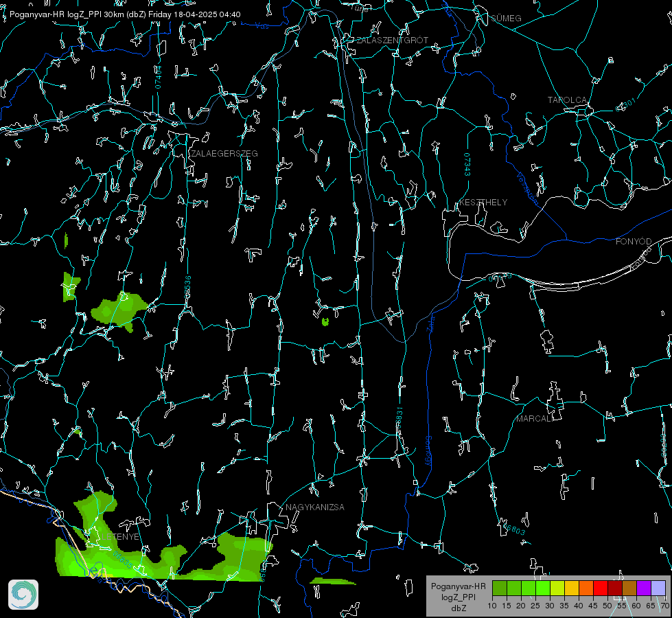The width and height of the screenshot is (672, 618).
Task: Click the legend tick value 25
Action: click(535, 606)
